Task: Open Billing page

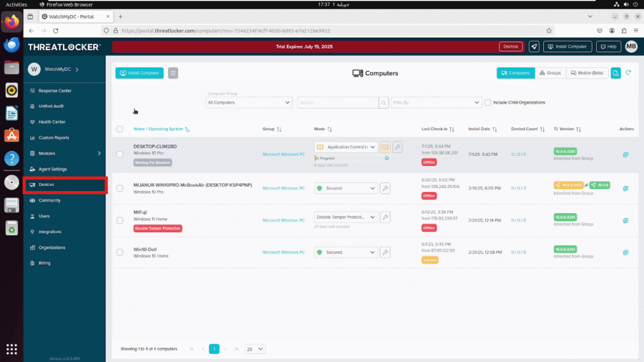Action: [45, 263]
